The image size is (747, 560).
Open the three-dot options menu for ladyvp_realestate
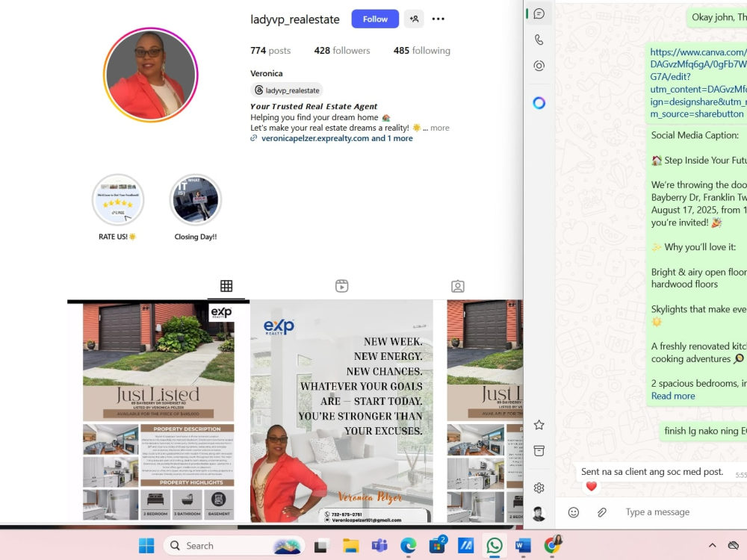tap(438, 19)
